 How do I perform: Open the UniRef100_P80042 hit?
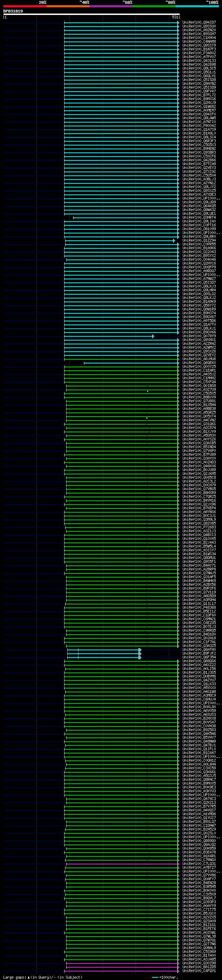(199, 125)
